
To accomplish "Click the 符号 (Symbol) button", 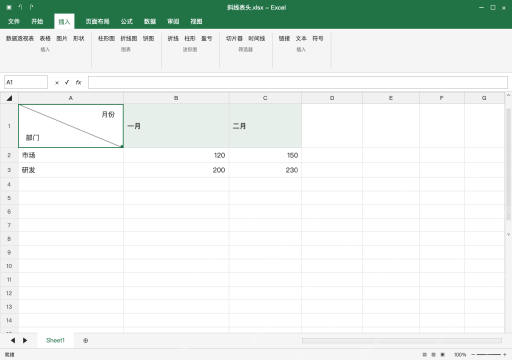I will click(x=318, y=39).
